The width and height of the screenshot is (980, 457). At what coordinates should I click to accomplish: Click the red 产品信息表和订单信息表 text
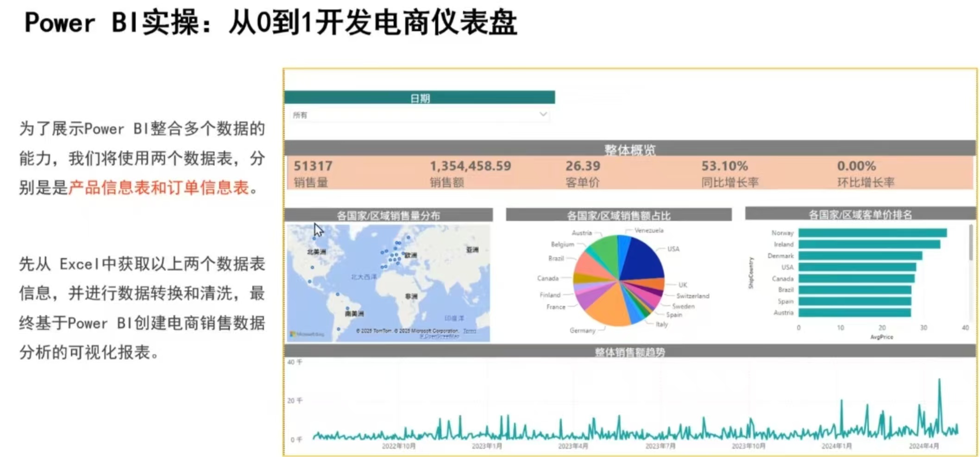(x=159, y=188)
